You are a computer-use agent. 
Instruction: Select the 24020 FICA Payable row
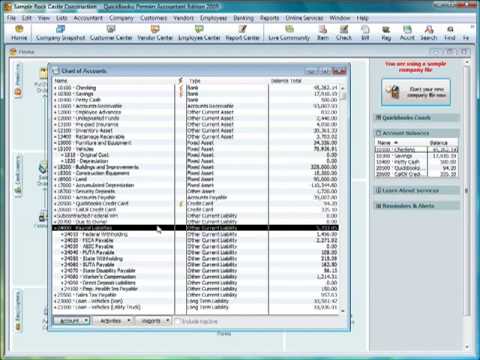click(196, 240)
